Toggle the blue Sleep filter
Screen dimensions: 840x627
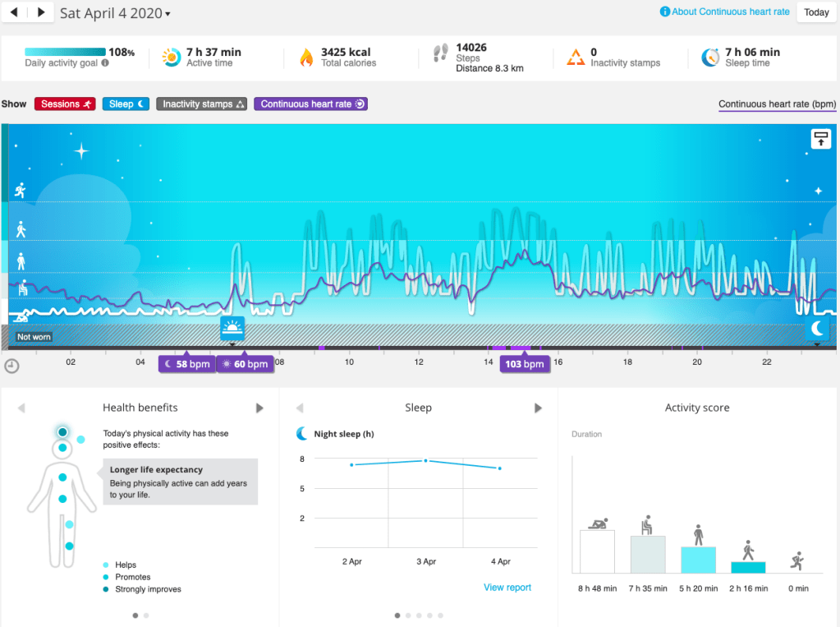point(127,104)
